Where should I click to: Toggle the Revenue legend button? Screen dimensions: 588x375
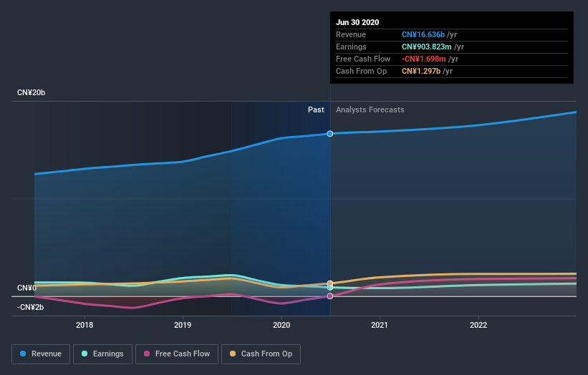coord(41,354)
